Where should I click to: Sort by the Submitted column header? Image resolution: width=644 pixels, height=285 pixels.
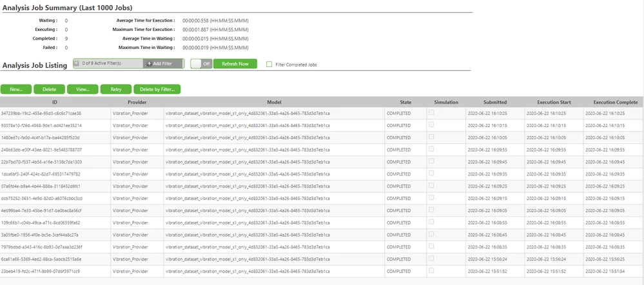[495, 103]
